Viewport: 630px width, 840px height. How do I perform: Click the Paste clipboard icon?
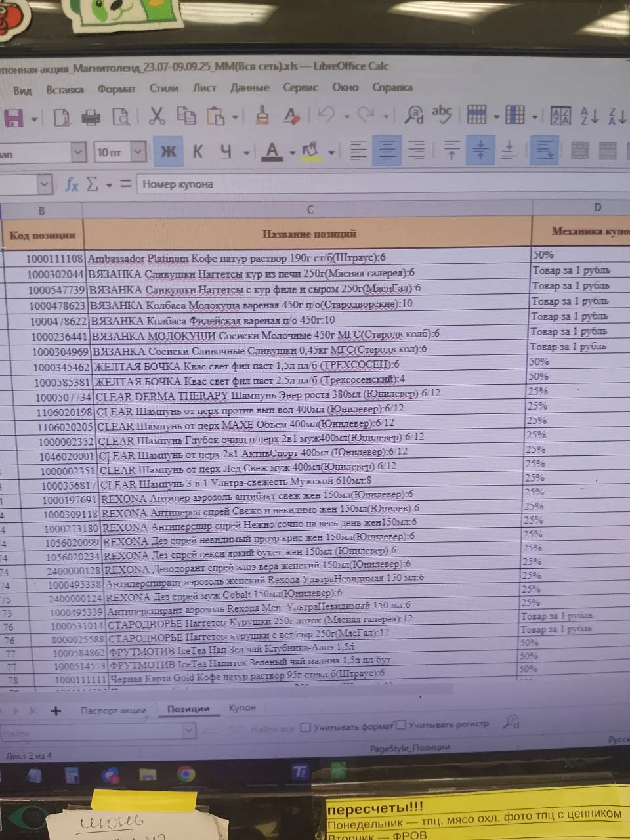[215, 116]
